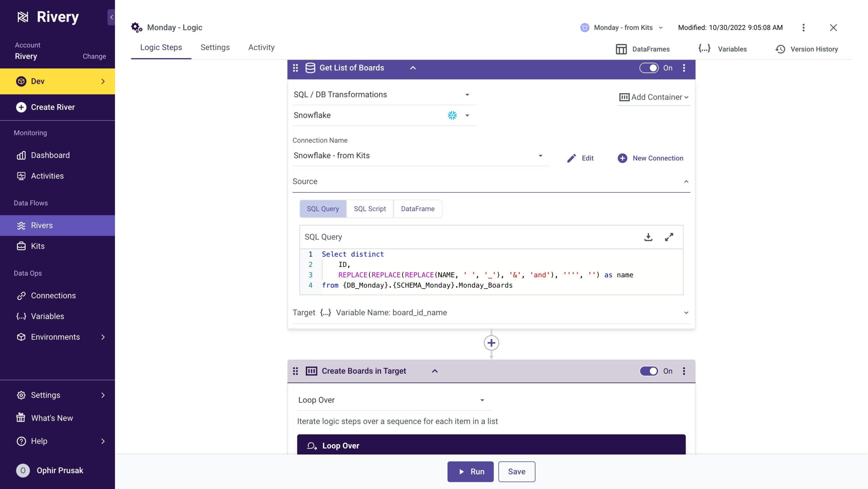Disable the Create Boards in Target container
The width and height of the screenshot is (868, 489).
pyautogui.click(x=649, y=371)
